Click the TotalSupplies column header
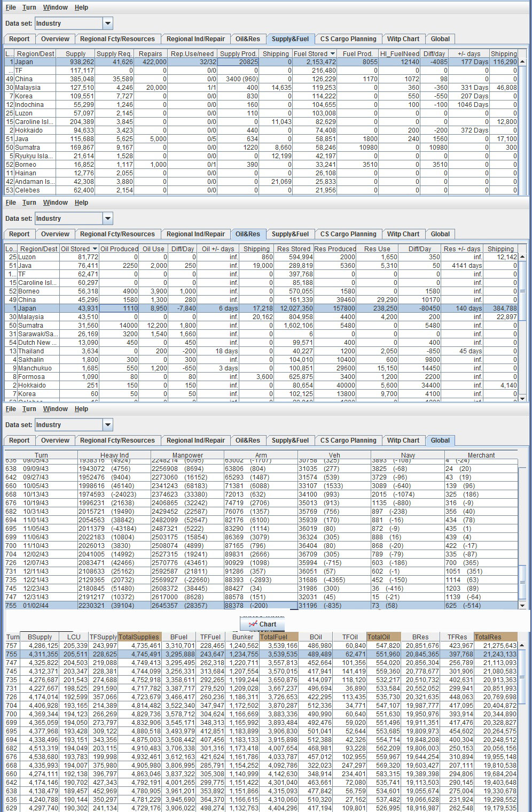 (139, 637)
